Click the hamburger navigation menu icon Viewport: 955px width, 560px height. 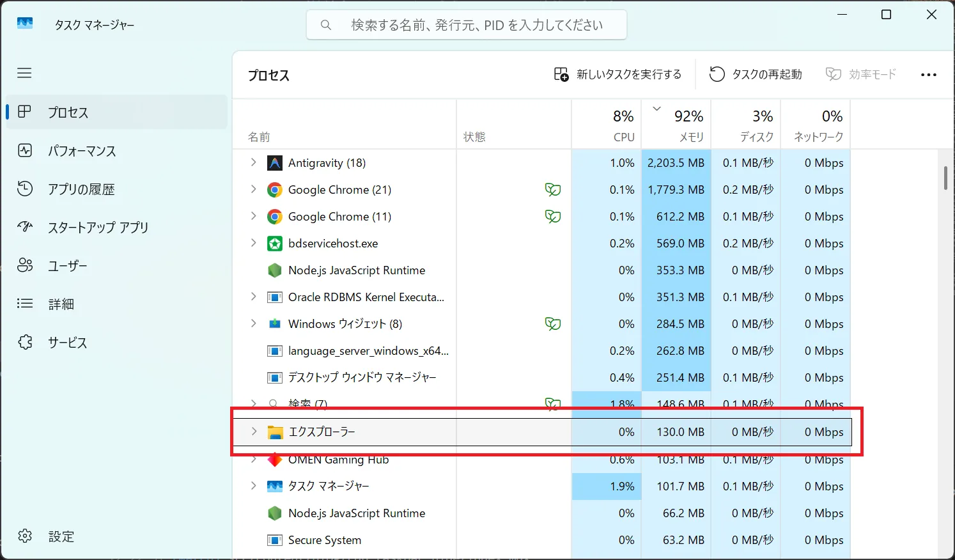(24, 73)
